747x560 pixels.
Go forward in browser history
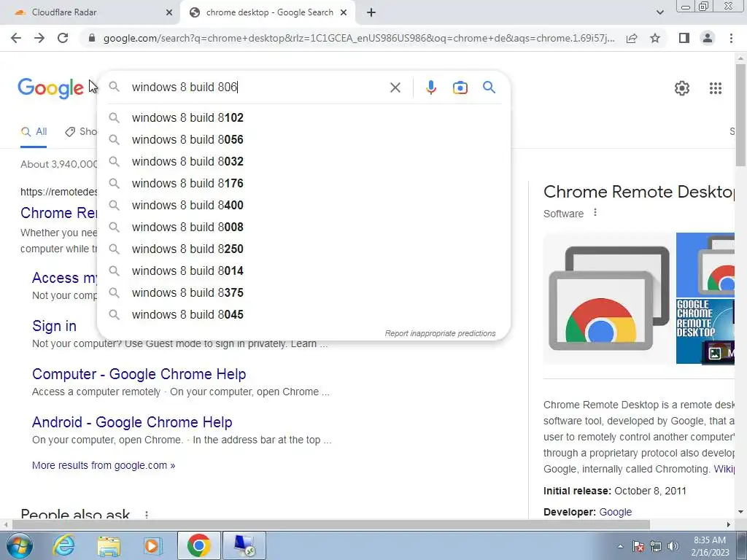[39, 38]
